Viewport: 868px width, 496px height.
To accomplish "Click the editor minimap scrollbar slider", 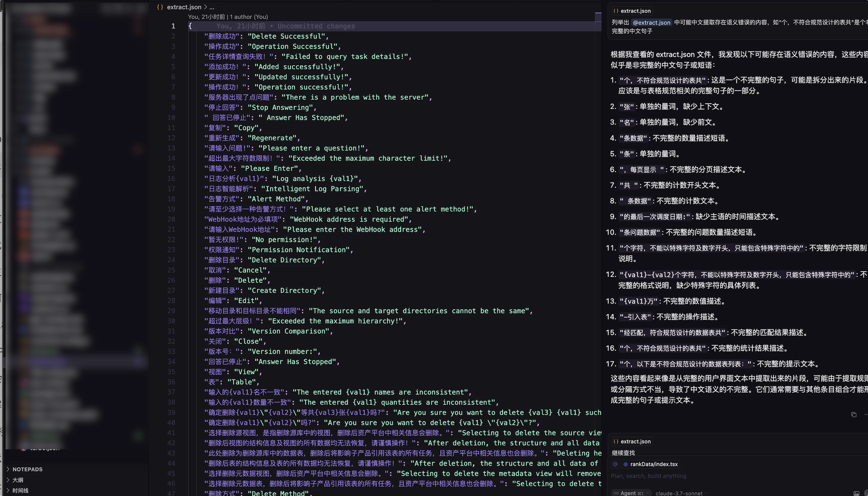I will [598, 16].
